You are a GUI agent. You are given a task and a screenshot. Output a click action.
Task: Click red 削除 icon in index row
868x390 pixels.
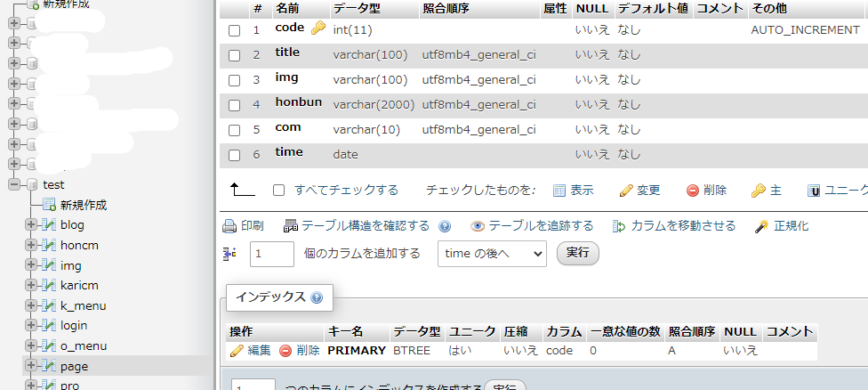pyautogui.click(x=285, y=351)
